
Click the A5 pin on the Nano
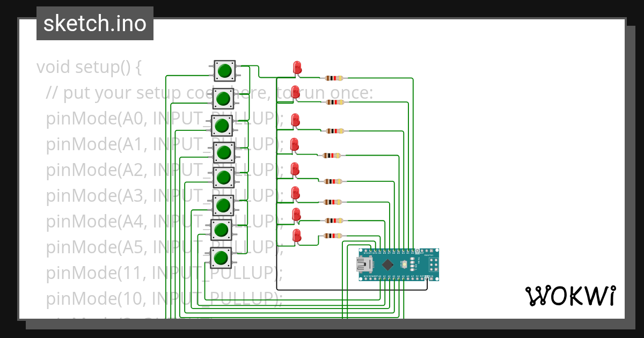pyautogui.click(x=403, y=278)
